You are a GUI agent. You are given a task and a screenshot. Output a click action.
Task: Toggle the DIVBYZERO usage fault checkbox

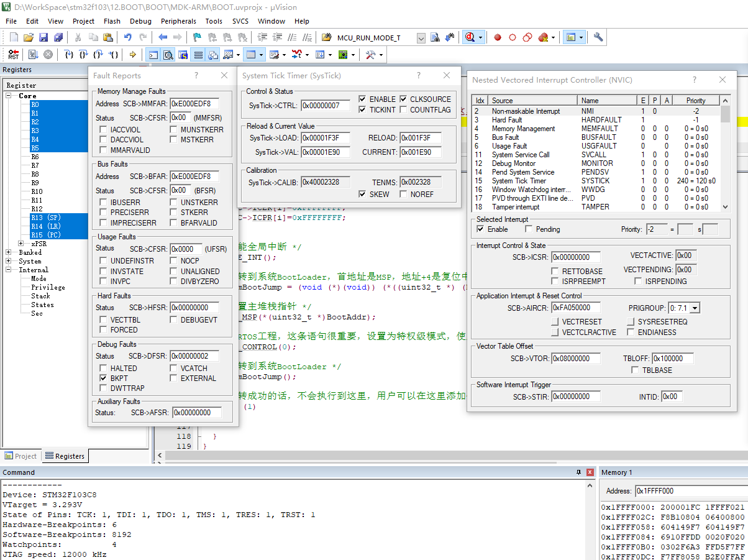pos(175,281)
